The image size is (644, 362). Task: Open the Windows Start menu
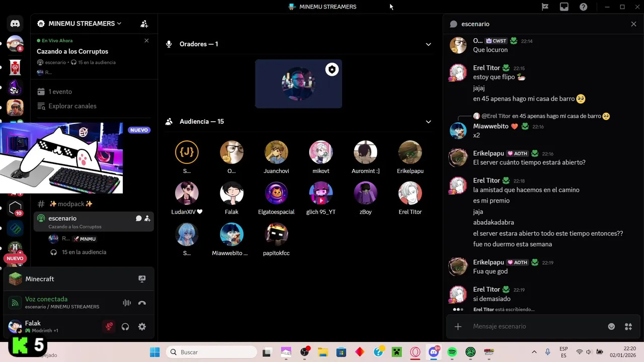point(154,352)
